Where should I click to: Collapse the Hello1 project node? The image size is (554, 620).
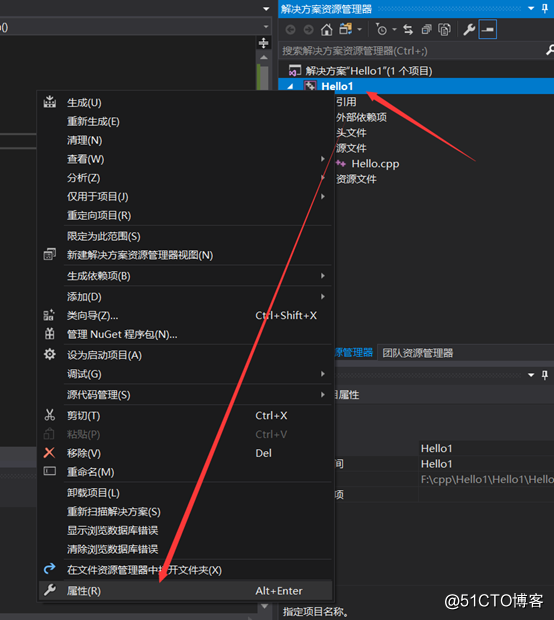290,86
